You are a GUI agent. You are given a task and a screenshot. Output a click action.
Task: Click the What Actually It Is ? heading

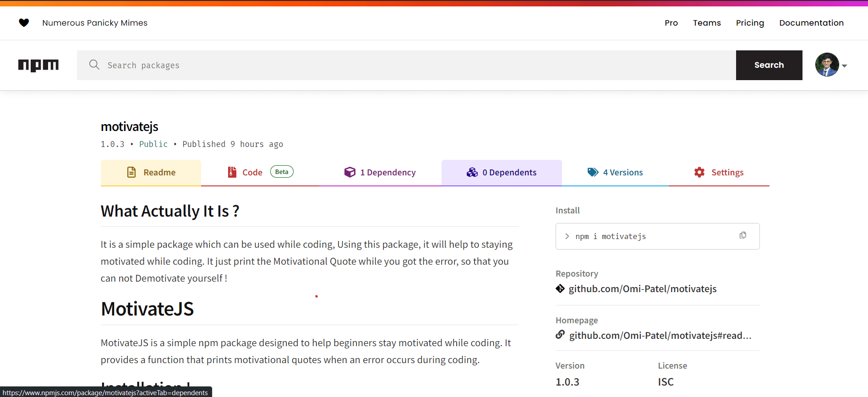[170, 211]
